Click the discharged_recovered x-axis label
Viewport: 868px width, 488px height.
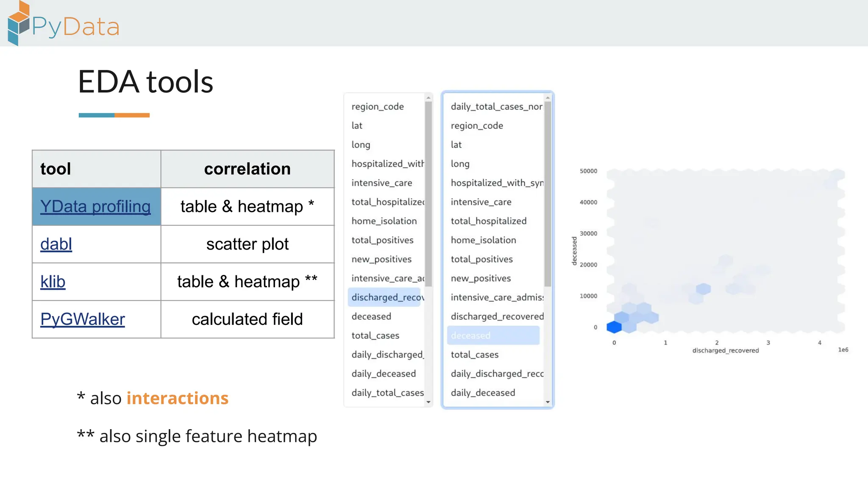726,350
